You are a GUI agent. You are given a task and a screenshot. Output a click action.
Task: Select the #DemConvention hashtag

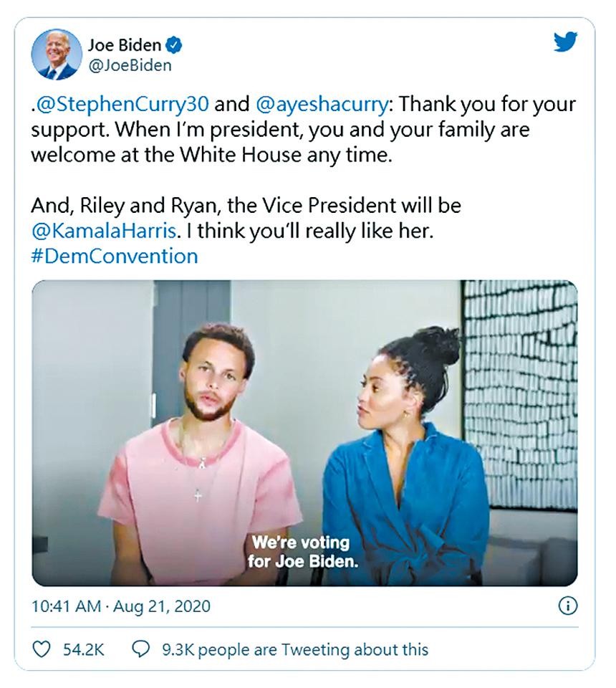click(115, 256)
